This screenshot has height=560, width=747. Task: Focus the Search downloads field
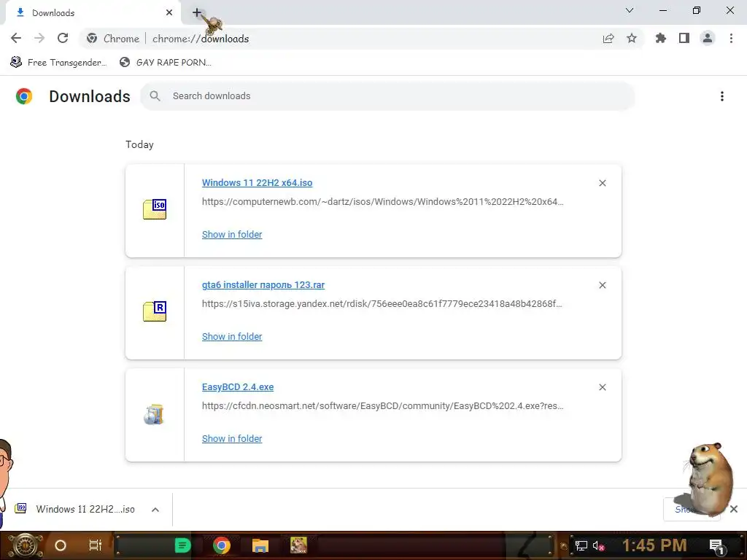tap(387, 96)
